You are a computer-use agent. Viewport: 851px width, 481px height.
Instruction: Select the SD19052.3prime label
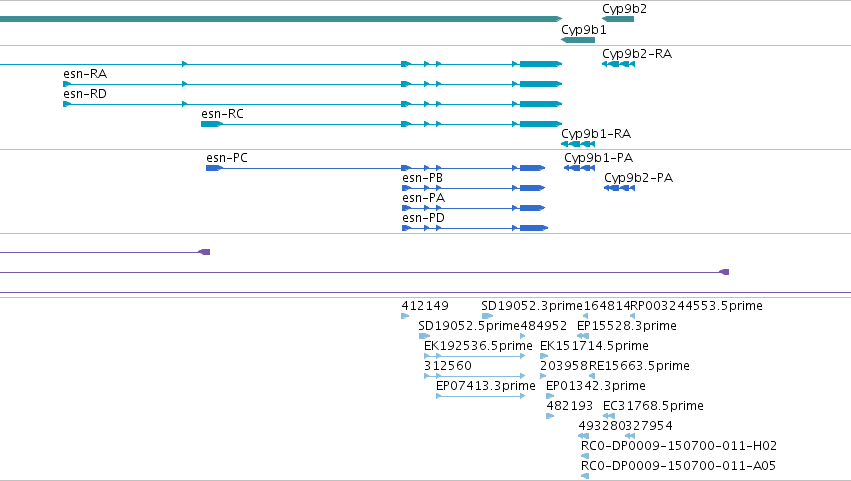pos(532,306)
